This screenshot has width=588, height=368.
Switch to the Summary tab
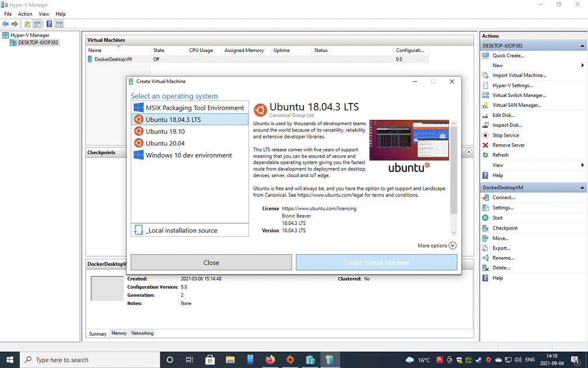click(97, 334)
